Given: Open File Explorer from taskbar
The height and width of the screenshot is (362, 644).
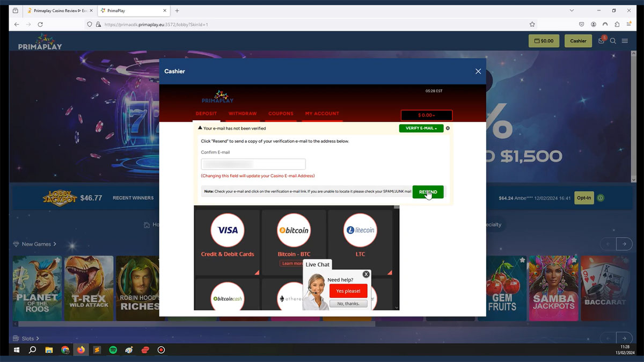Looking at the screenshot, I should point(49,350).
